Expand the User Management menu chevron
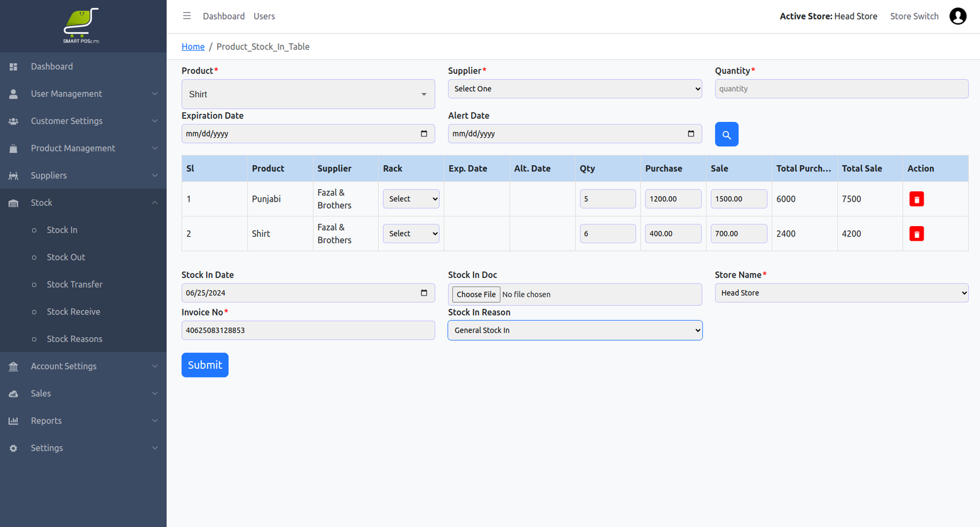 (x=155, y=94)
